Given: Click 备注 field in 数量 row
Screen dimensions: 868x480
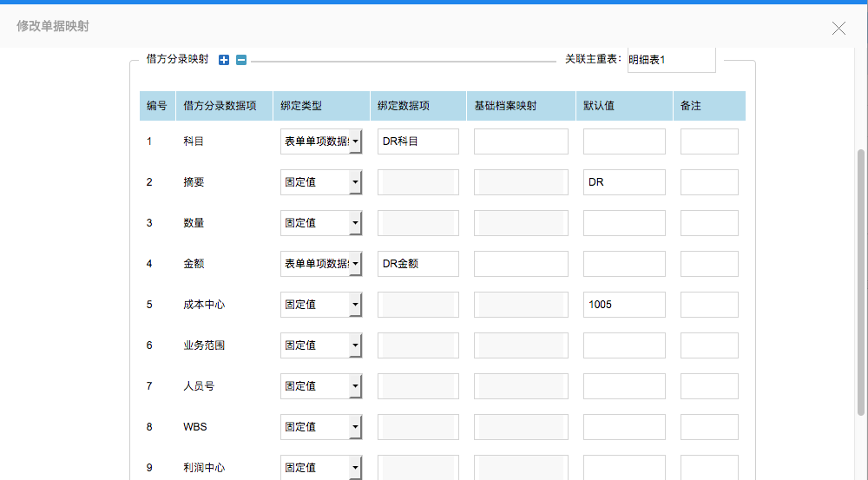Looking at the screenshot, I should pyautogui.click(x=709, y=223).
